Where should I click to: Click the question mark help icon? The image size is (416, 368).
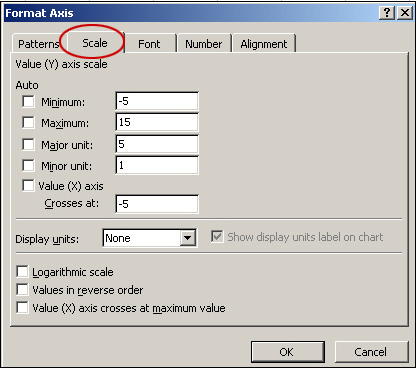pyautogui.click(x=387, y=13)
